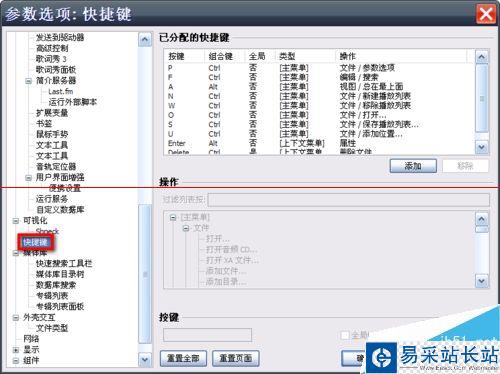Collapse the 组件 tree node
Viewport: 500px width, 374px height.
pyautogui.click(x=16, y=361)
